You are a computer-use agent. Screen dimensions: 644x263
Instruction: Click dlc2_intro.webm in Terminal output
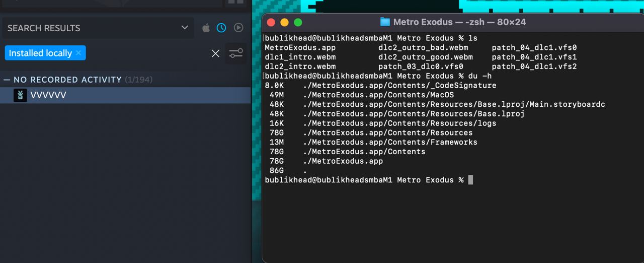pyautogui.click(x=300, y=67)
